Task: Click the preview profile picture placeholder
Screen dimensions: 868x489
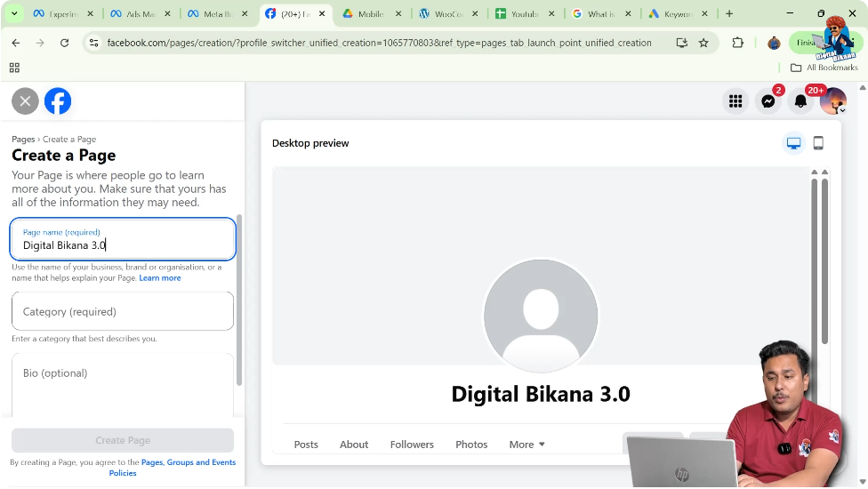Action: 541,316
